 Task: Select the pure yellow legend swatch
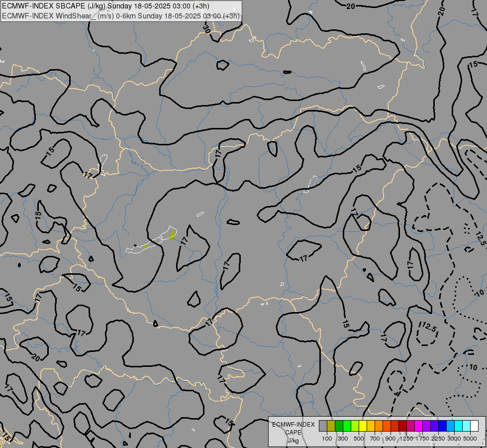pos(363,426)
